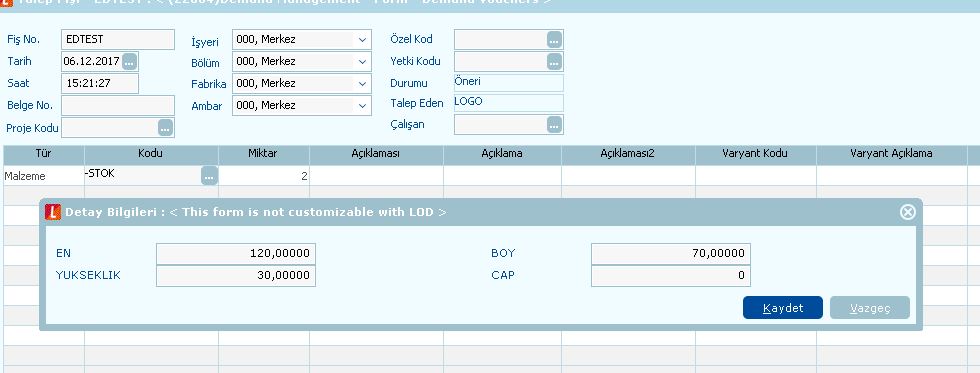Click the Ambar combo box showing 000, Merkez

click(302, 106)
